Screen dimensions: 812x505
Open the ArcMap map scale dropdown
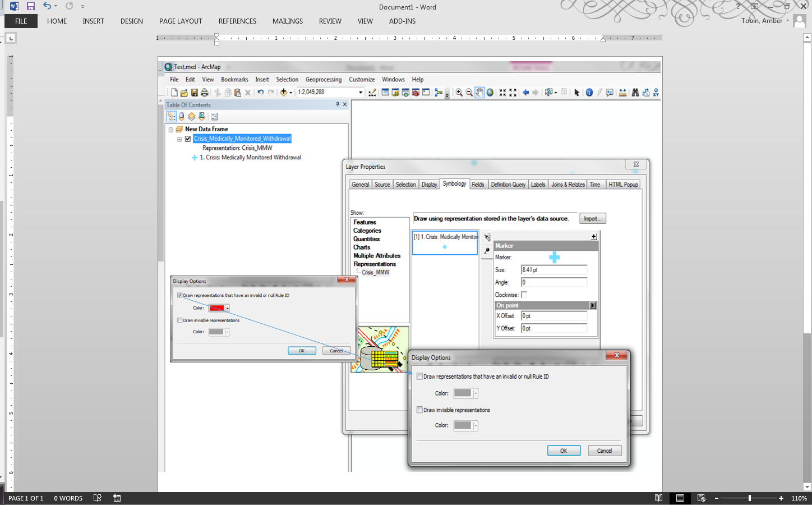tap(361, 93)
